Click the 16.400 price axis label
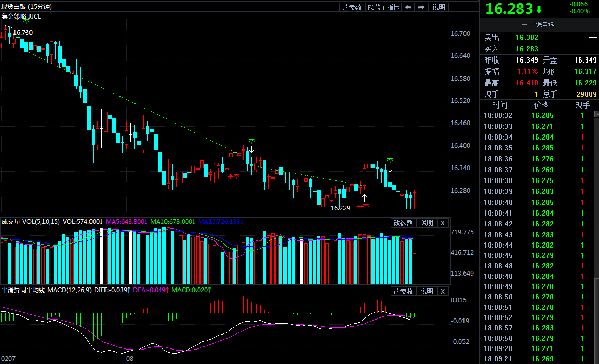This screenshot has height=364, width=599. click(460, 145)
